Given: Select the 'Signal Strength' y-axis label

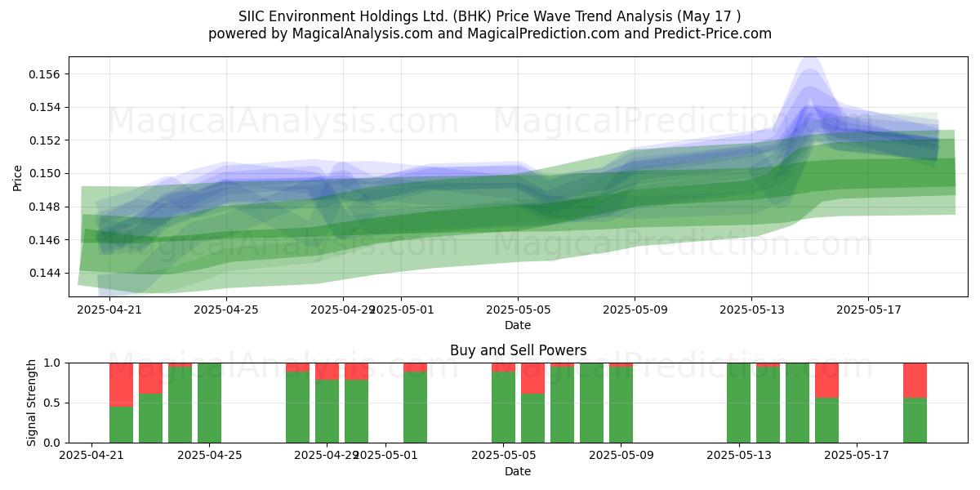Looking at the screenshot, I should 32,403.
